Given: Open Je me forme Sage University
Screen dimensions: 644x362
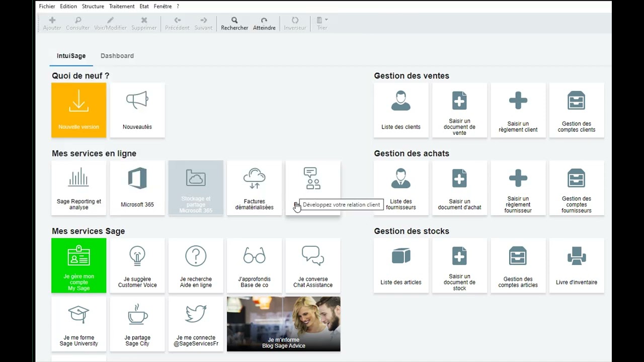Looking at the screenshot, I should point(78,324).
